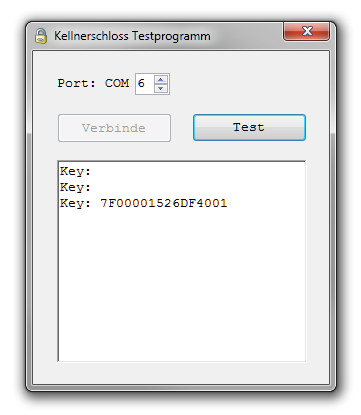This screenshot has height=415, width=361.
Task: Click the Kellnerschloss Testprogramm title text
Action: pyautogui.click(x=132, y=36)
